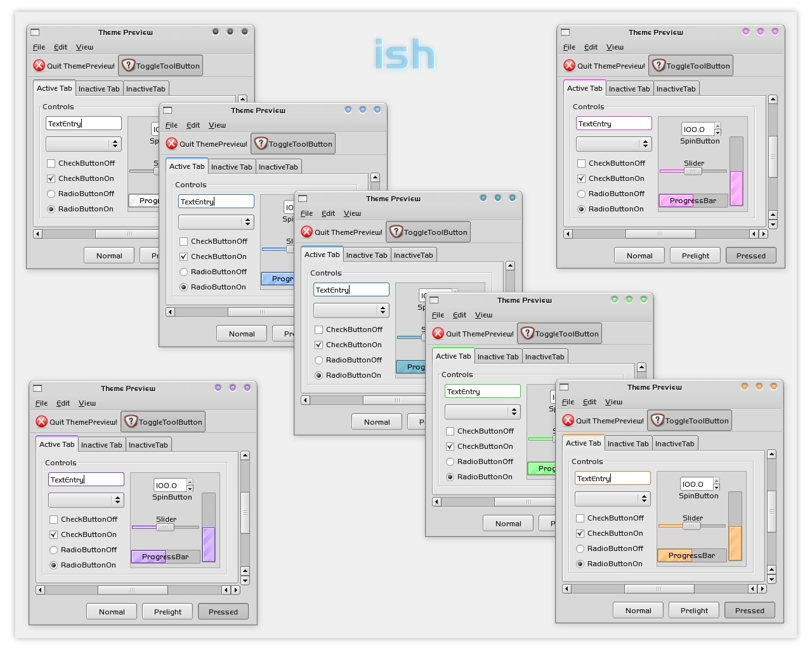Click the Normal button in orange window

(638, 611)
